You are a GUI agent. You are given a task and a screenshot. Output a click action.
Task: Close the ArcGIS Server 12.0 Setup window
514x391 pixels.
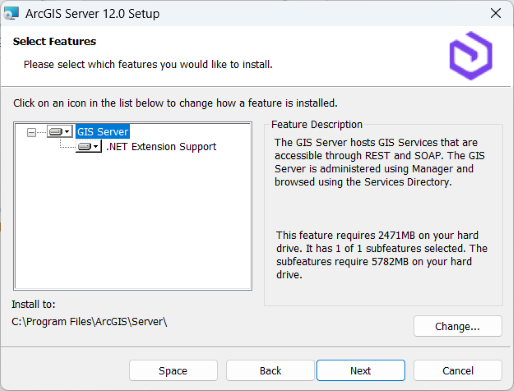coord(496,13)
